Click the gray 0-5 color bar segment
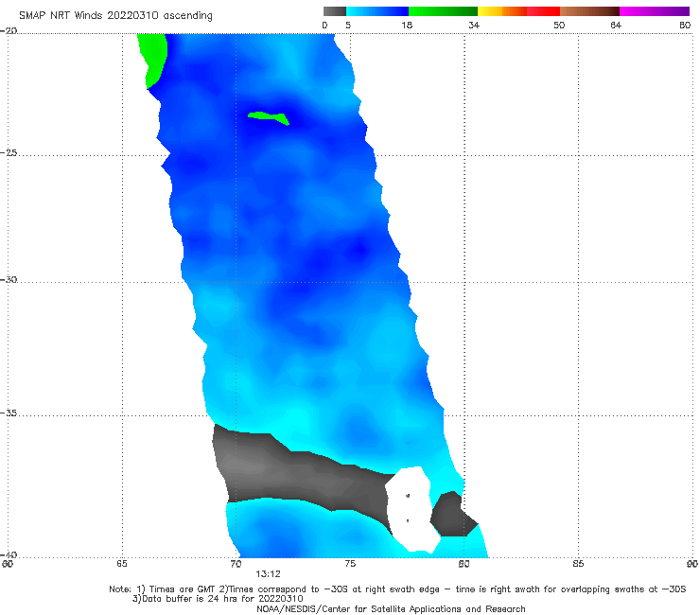 coord(335,11)
